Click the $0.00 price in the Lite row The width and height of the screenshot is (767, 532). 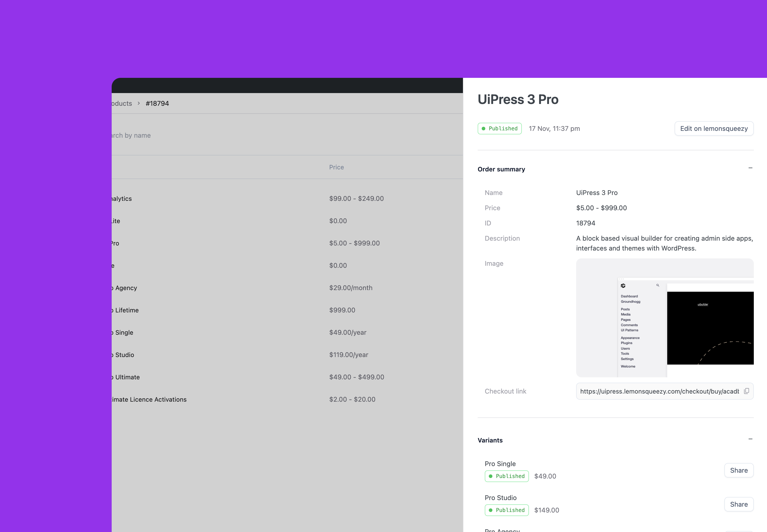tap(338, 221)
